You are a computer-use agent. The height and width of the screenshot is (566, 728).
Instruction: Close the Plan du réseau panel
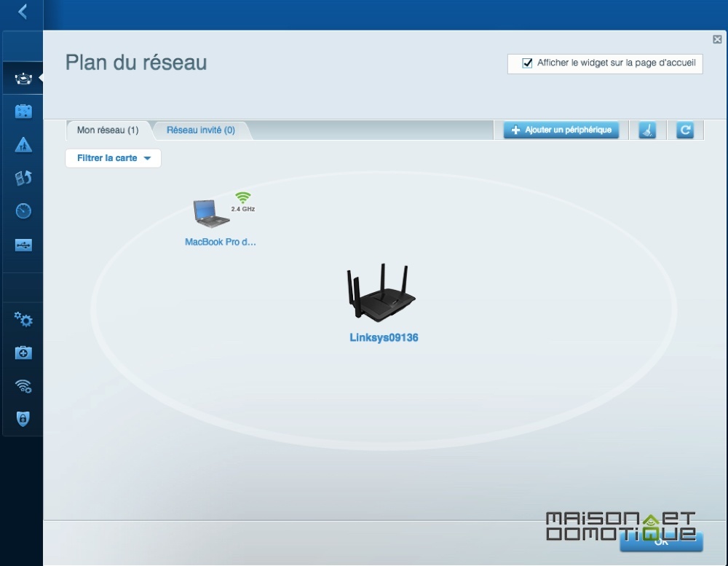pyautogui.click(x=717, y=39)
